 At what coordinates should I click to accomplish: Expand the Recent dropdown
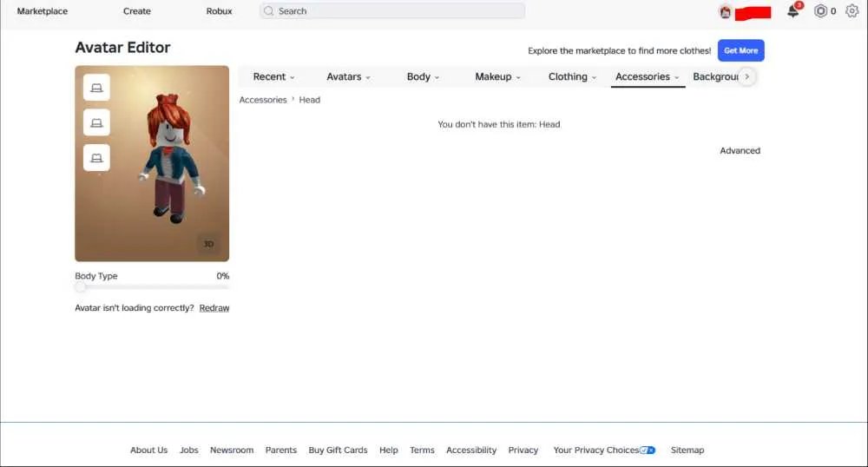[x=273, y=77]
